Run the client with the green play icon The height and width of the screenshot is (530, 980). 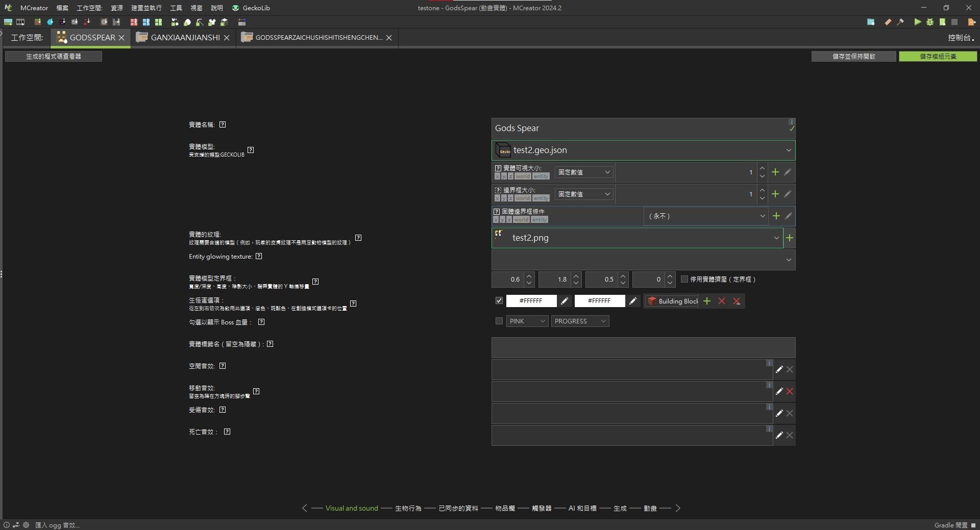click(917, 22)
